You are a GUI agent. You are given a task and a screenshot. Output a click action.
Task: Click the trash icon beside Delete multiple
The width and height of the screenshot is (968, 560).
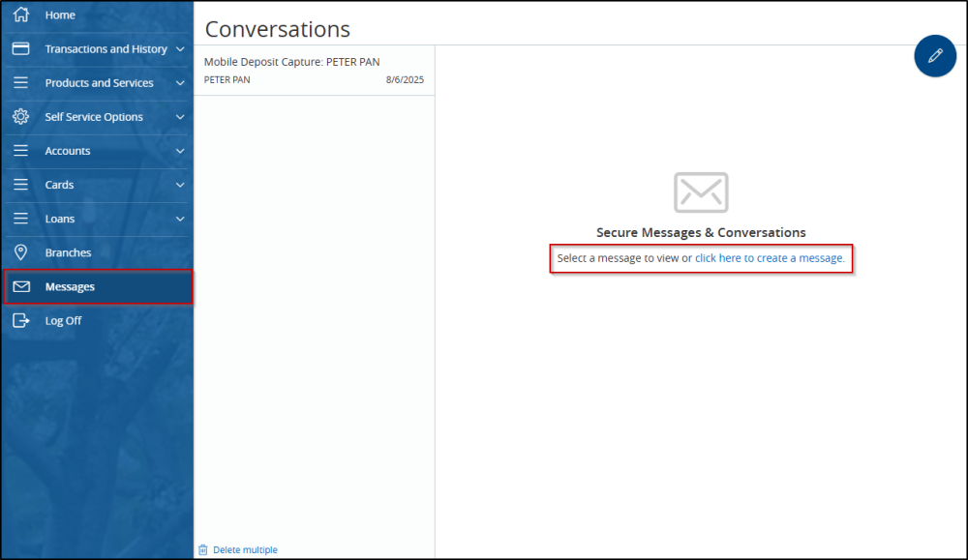tap(202, 548)
